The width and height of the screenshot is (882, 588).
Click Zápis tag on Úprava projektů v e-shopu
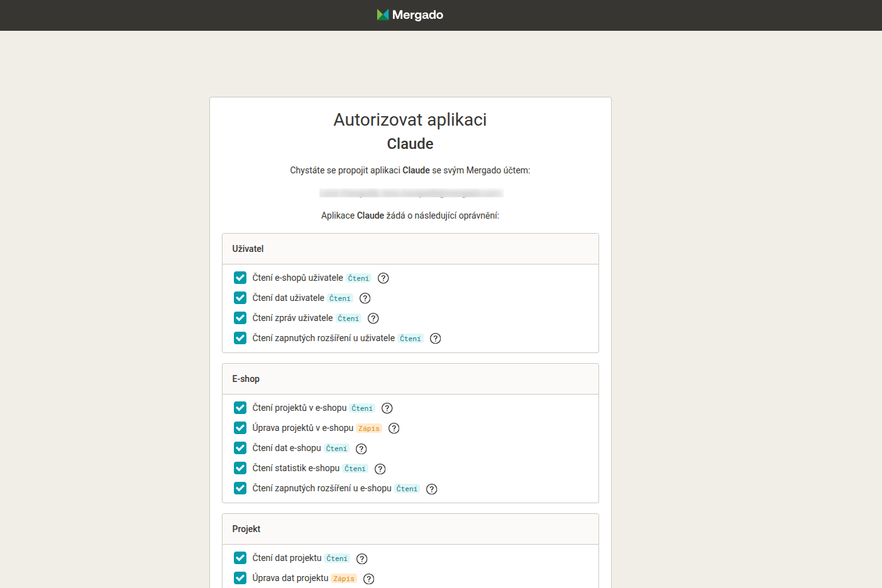369,428
